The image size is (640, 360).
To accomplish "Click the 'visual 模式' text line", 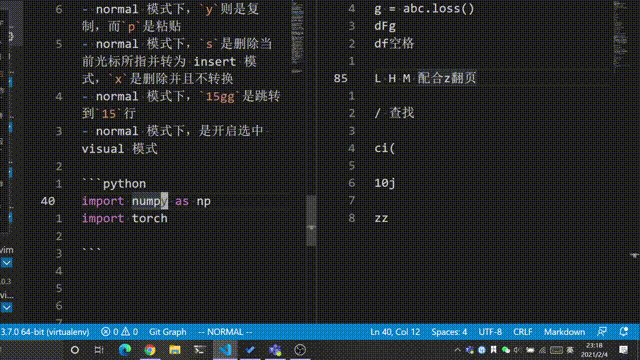I will click(x=120, y=149).
